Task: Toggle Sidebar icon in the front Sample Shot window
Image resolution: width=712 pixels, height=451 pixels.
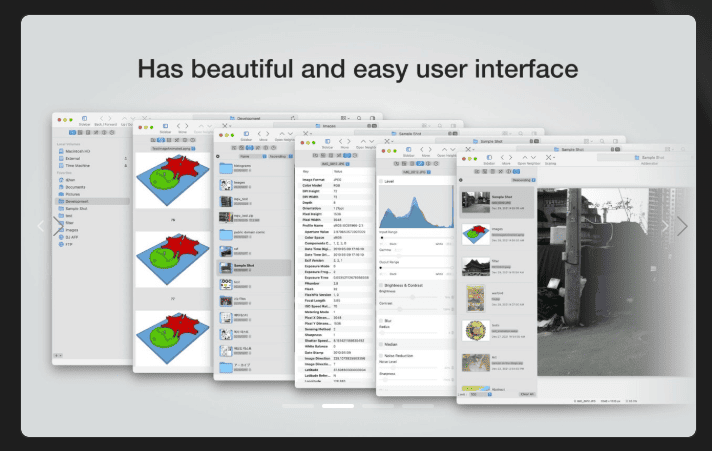Action: coord(489,158)
